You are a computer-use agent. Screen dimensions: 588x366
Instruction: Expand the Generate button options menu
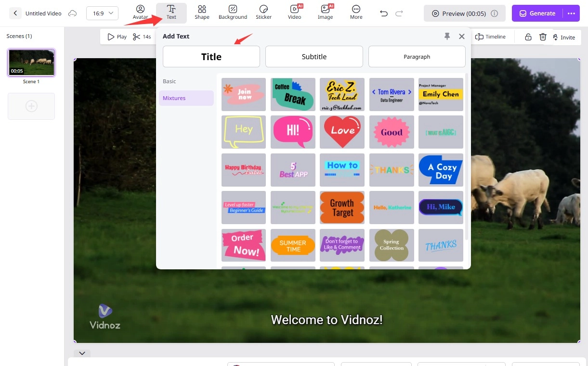571,13
